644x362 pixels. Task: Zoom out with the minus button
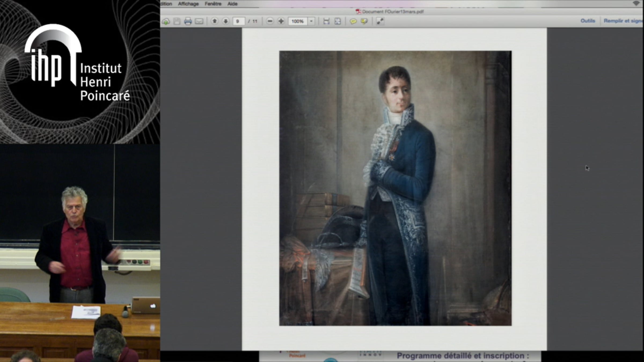click(x=270, y=21)
